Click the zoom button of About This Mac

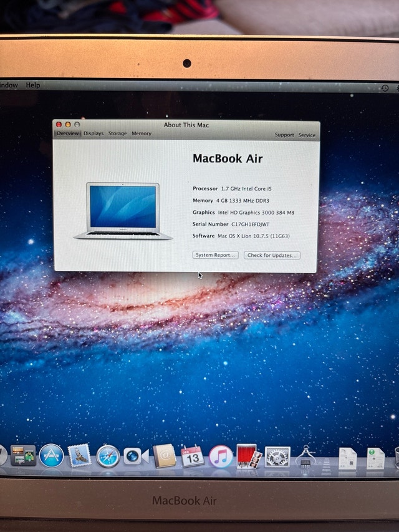pos(77,125)
